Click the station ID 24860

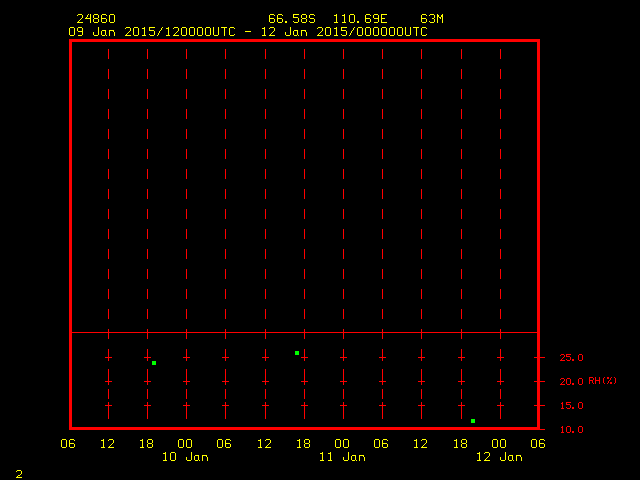[x=96, y=19]
